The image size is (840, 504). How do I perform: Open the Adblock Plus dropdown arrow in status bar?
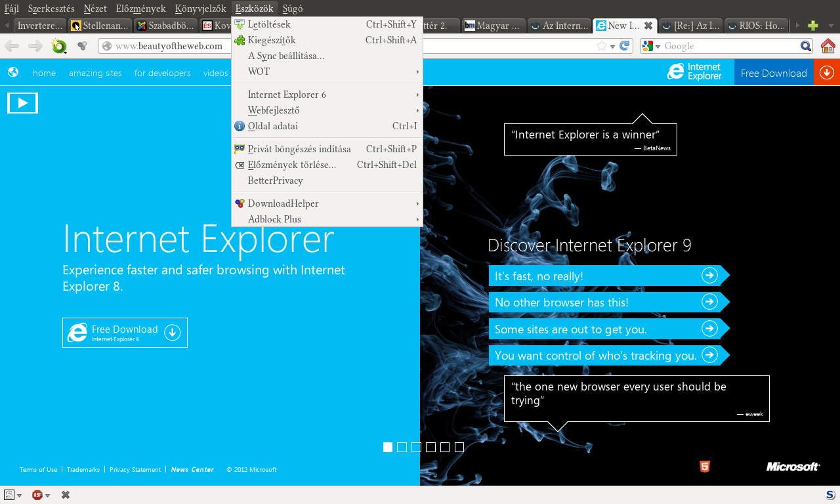(x=48, y=495)
